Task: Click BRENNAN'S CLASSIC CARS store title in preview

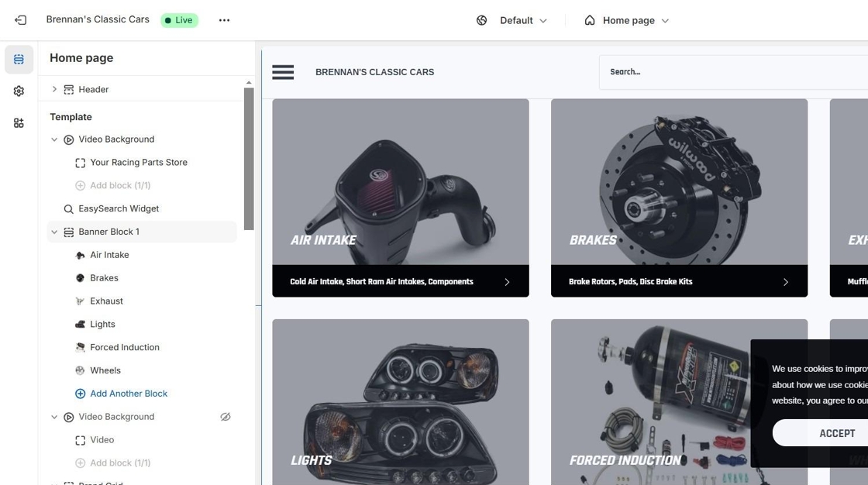Action: pyautogui.click(x=375, y=72)
